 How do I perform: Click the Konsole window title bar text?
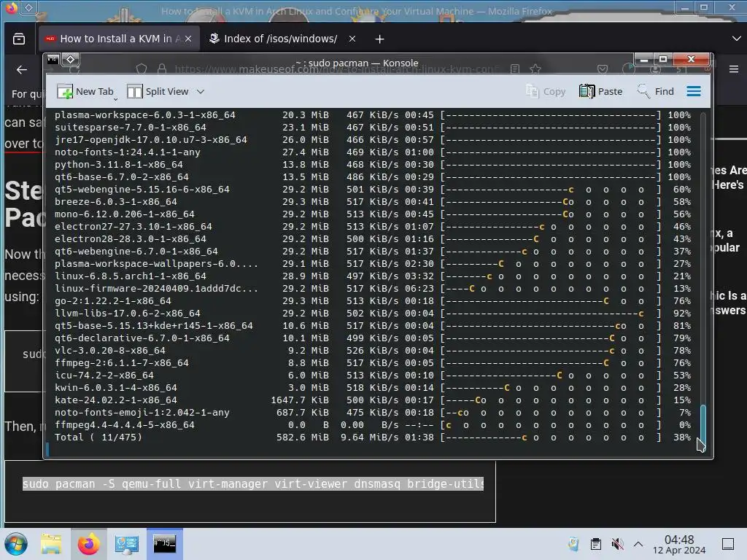pyautogui.click(x=357, y=63)
